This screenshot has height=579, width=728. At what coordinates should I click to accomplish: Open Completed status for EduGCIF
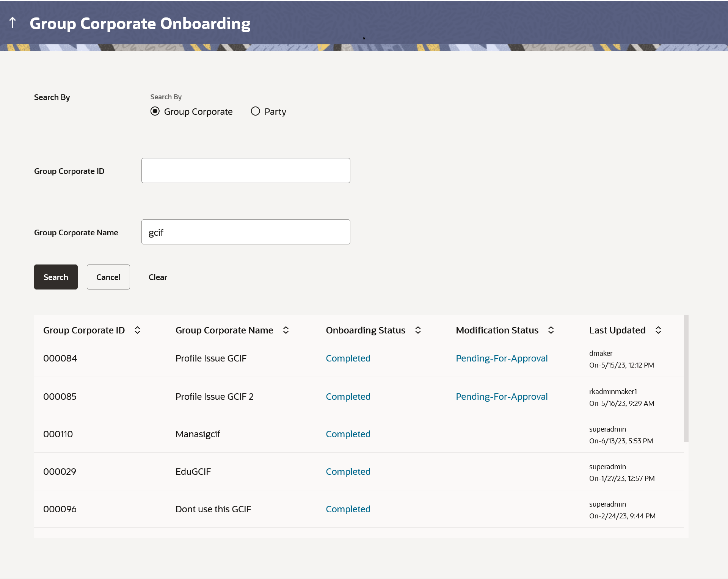pos(348,471)
